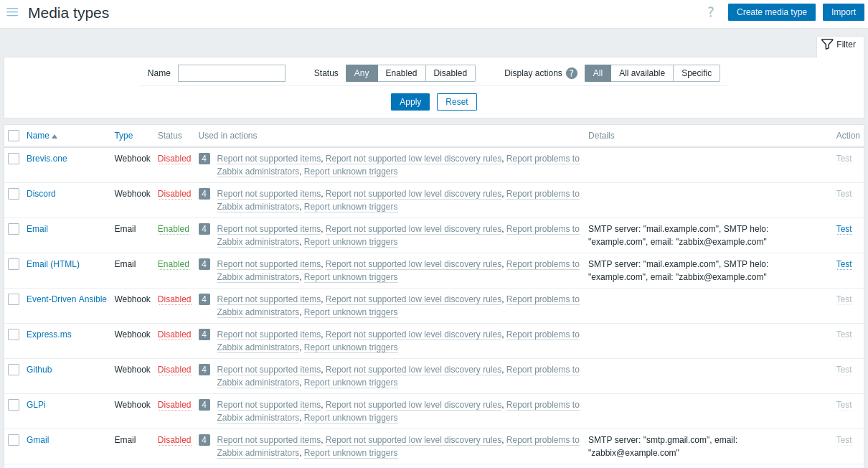Image resolution: width=868 pixels, height=468 pixels.
Task: Sort table by Type column
Action: pyautogui.click(x=123, y=136)
